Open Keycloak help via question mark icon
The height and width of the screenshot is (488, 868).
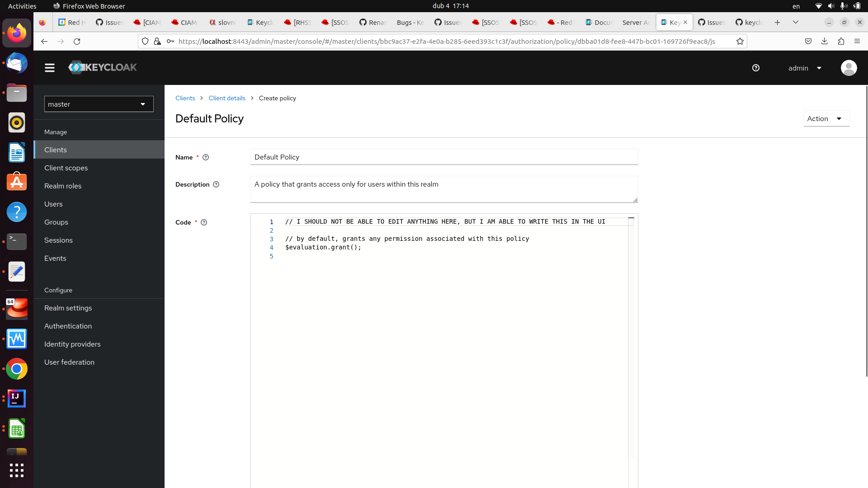click(x=756, y=68)
